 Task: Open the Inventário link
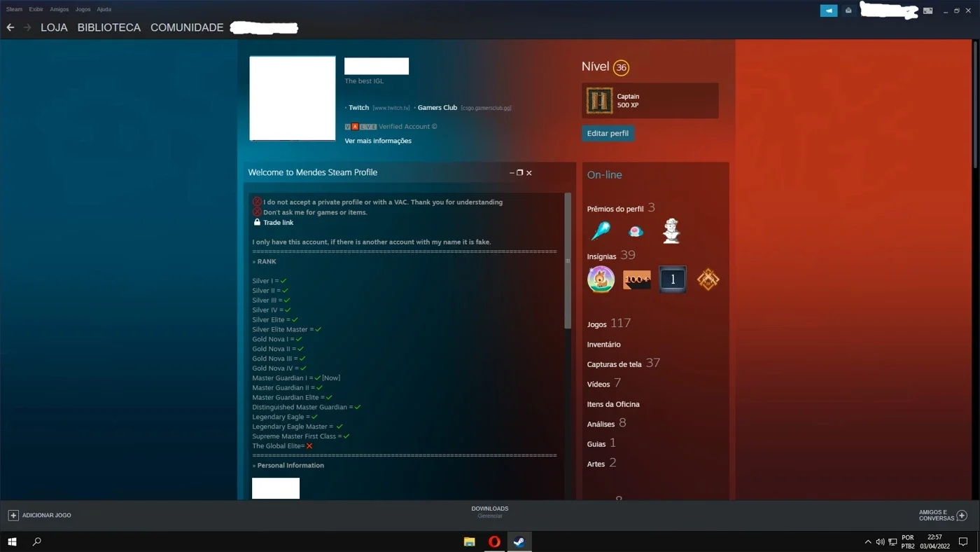[x=603, y=344]
